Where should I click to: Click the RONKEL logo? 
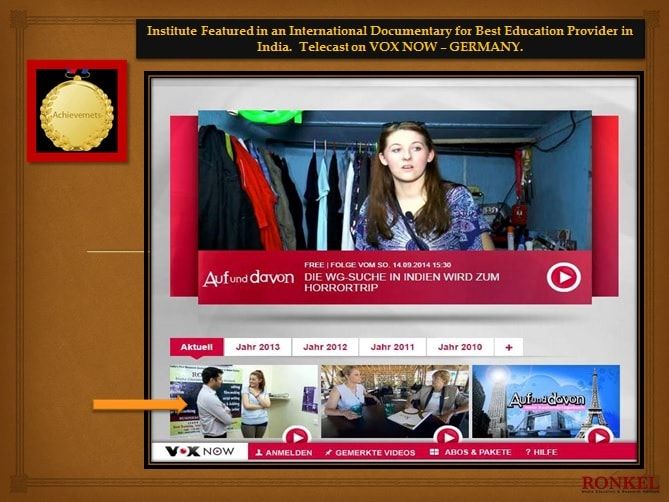(x=620, y=485)
